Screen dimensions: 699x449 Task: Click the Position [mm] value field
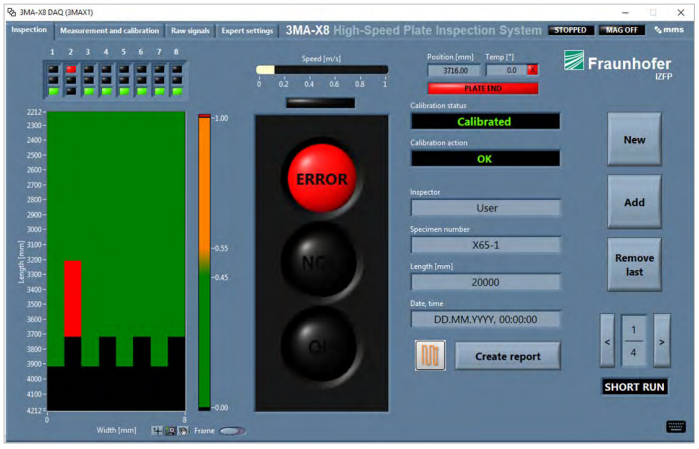pos(454,70)
